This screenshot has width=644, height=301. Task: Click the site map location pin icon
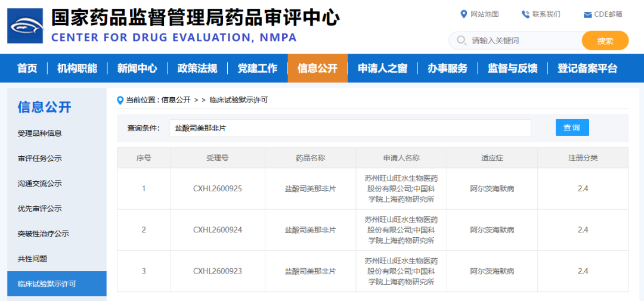point(464,14)
